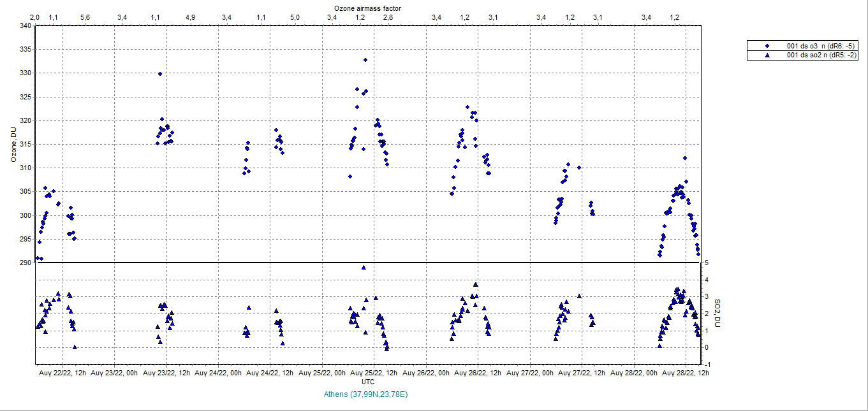Click the '25/22, 12h' x-axis date label
868x411 pixels.
pyautogui.click(x=375, y=373)
